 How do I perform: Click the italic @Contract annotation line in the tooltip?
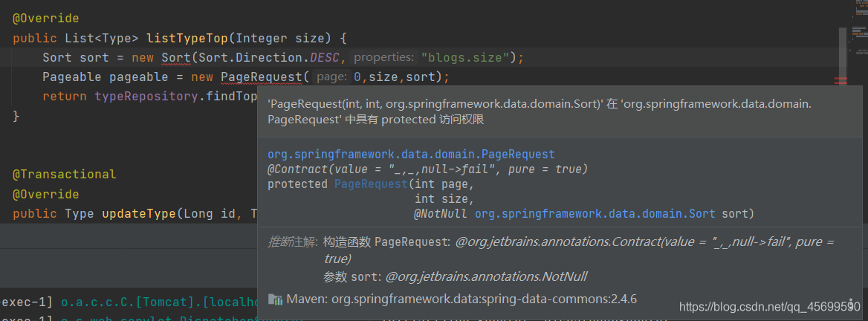coord(427,168)
